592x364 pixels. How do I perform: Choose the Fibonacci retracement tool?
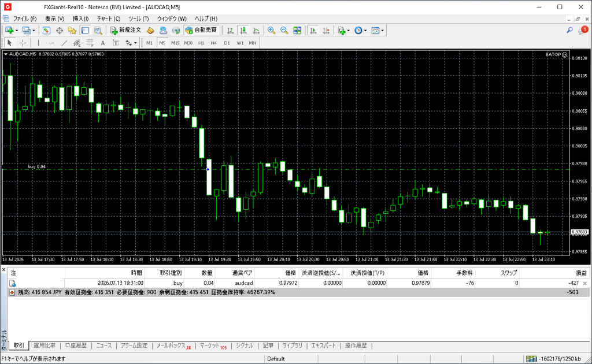(x=90, y=43)
